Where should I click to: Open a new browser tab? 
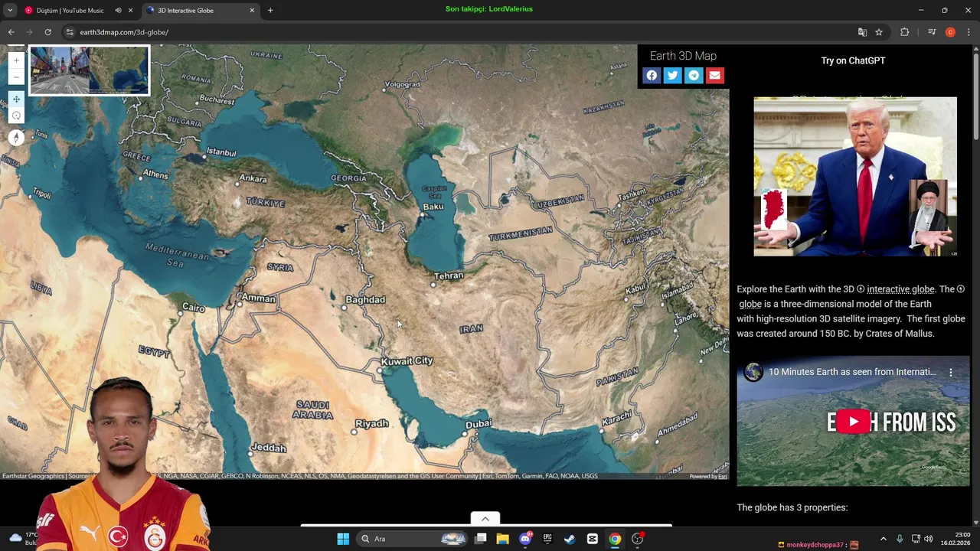(x=270, y=11)
